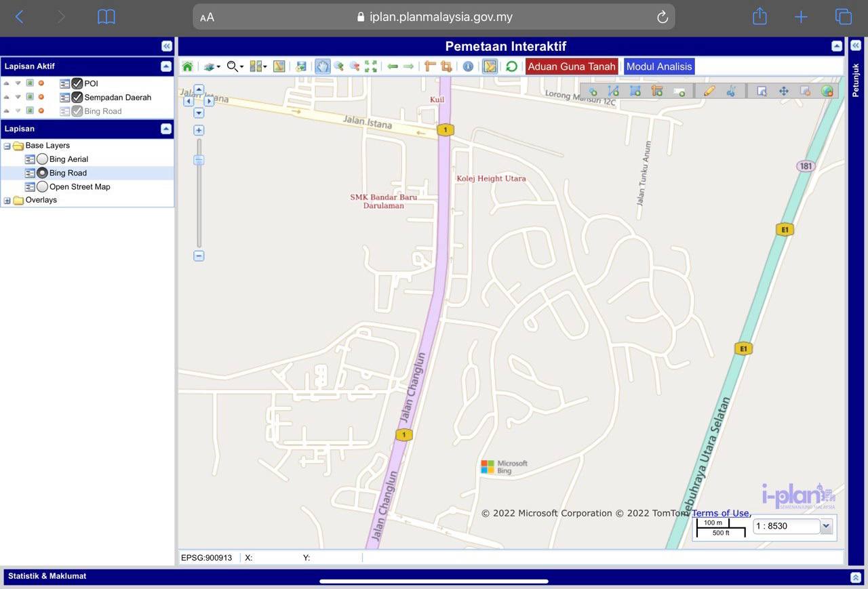Screen dimensions: 868x589
Task: Open the map scale dropdown
Action: click(826, 526)
